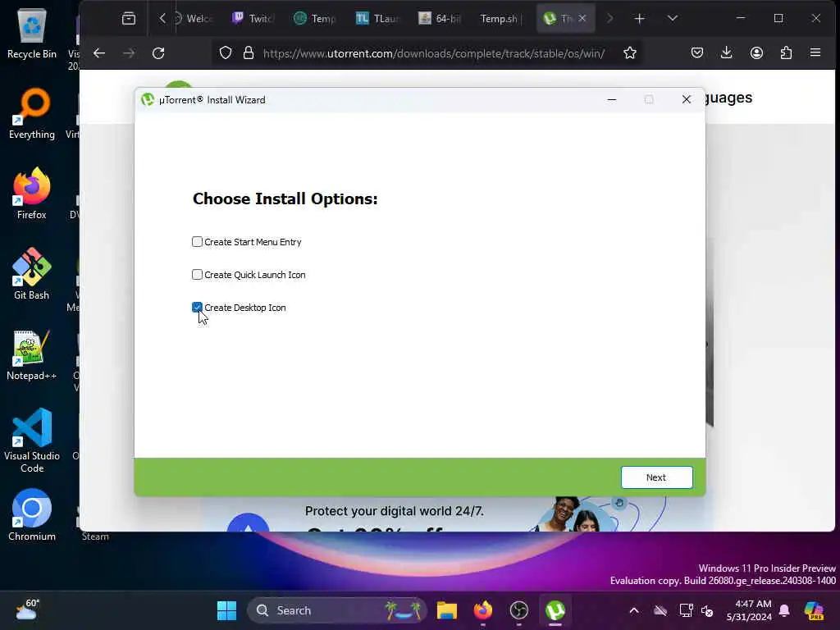Screen dimensions: 840x630
Task: Open OBS Studio from taskbar
Action: [518, 610]
